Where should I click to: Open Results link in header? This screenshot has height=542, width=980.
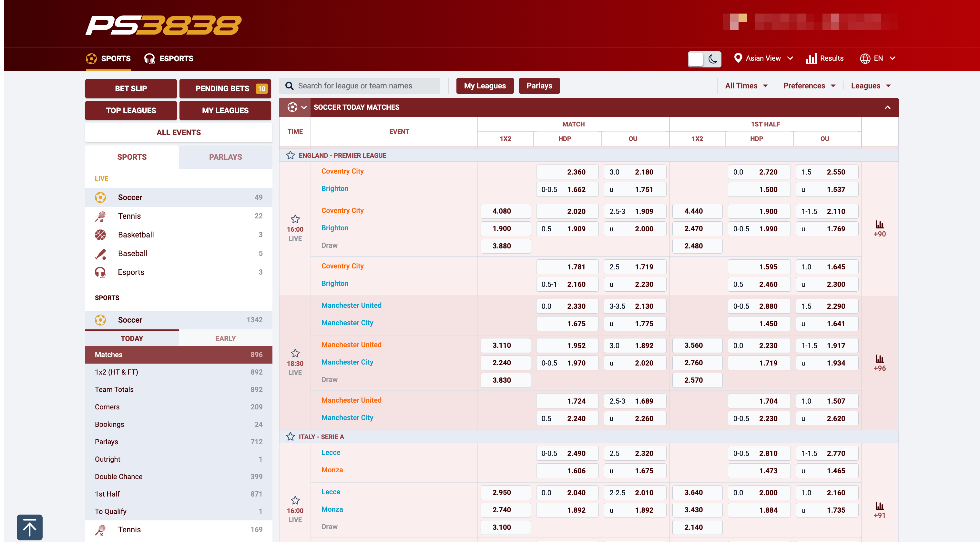tap(825, 58)
